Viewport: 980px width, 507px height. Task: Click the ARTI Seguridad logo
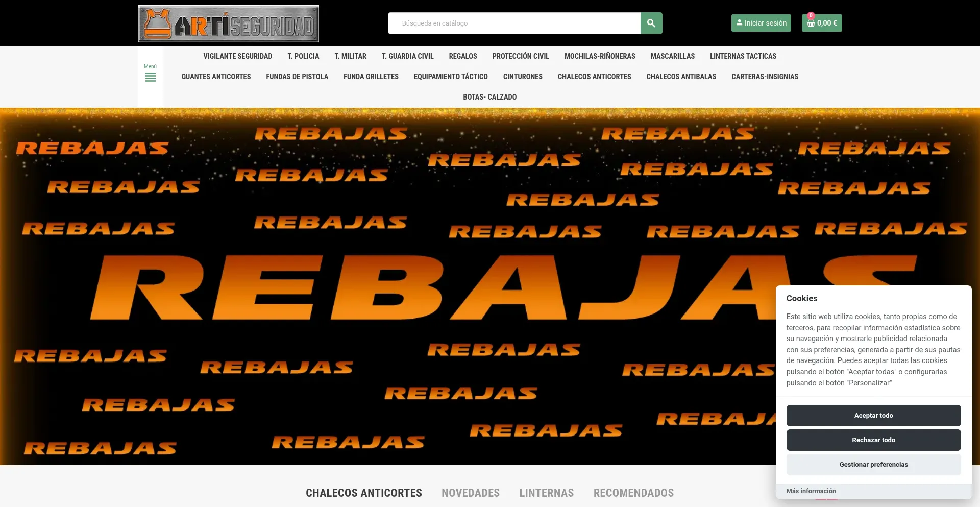[228, 23]
